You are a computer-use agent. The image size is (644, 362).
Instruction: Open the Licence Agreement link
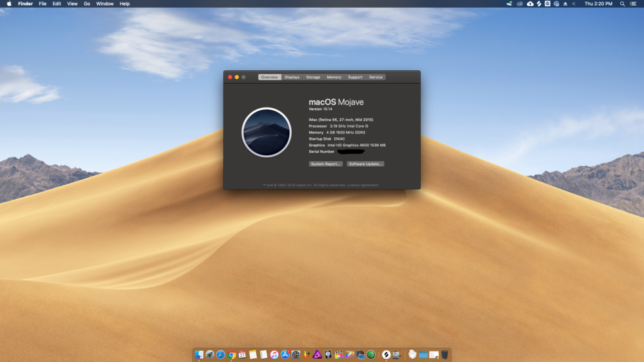pos(363,186)
